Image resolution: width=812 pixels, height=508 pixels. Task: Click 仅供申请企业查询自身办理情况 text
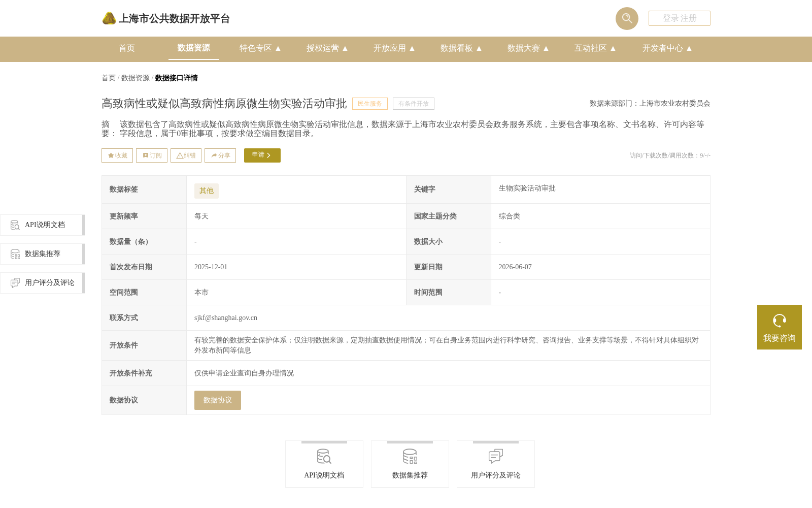click(x=244, y=373)
